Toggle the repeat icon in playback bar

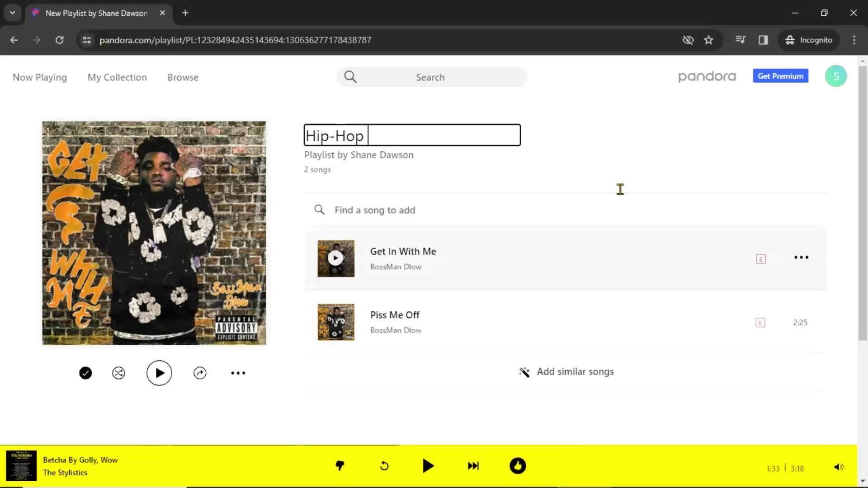(x=385, y=466)
